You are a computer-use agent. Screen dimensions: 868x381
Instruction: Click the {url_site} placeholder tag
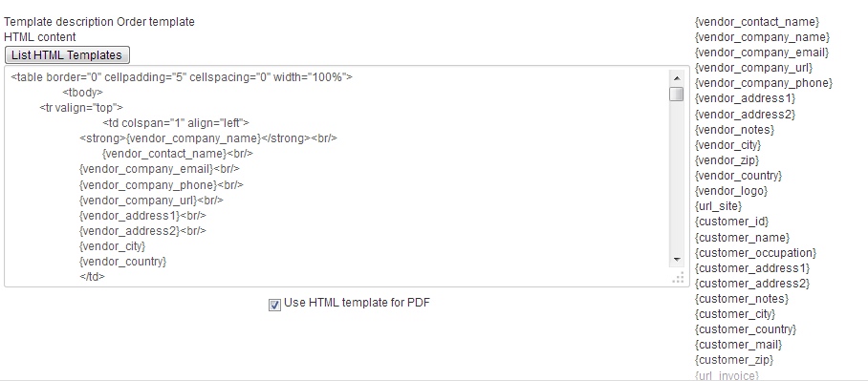click(x=718, y=205)
